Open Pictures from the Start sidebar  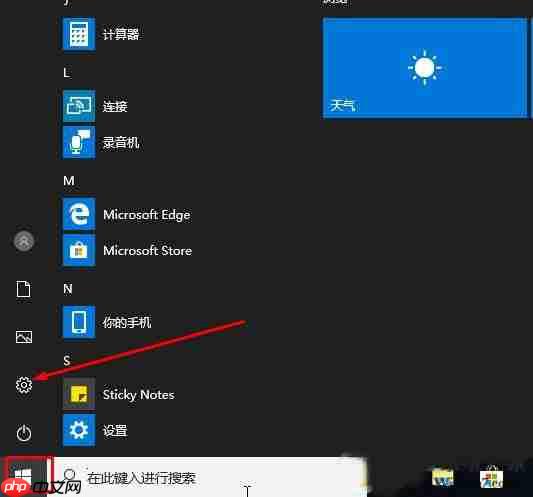[24, 337]
